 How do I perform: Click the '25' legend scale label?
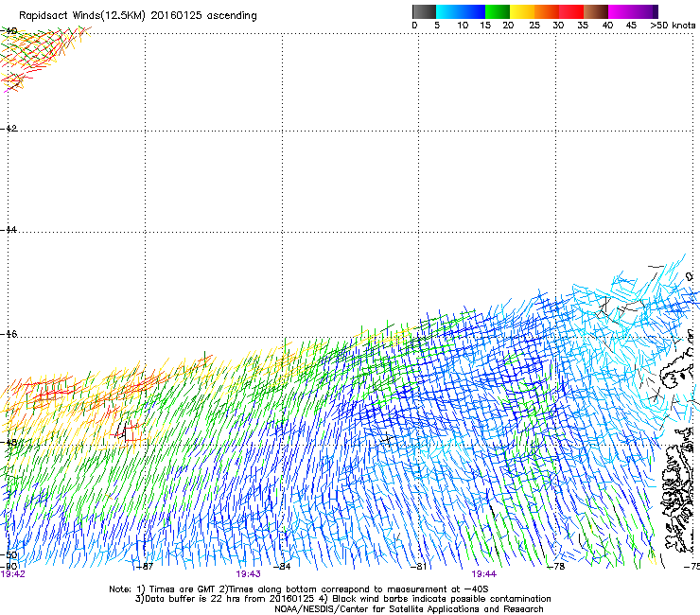click(x=534, y=26)
